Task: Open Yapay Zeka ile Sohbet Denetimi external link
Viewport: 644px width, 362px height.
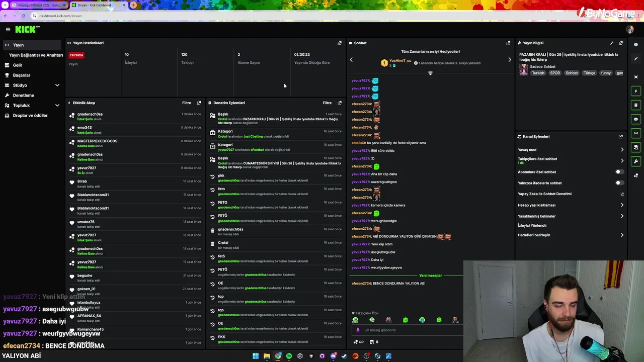Action: pos(622,194)
